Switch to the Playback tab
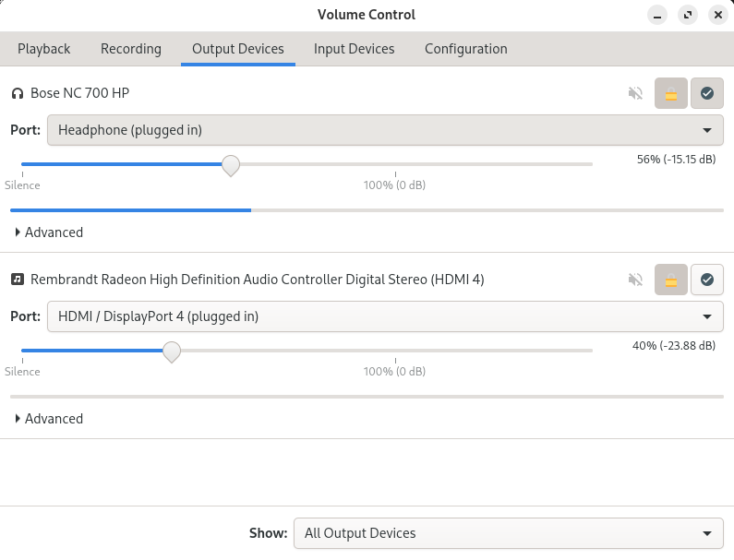734x560 pixels. [44, 49]
